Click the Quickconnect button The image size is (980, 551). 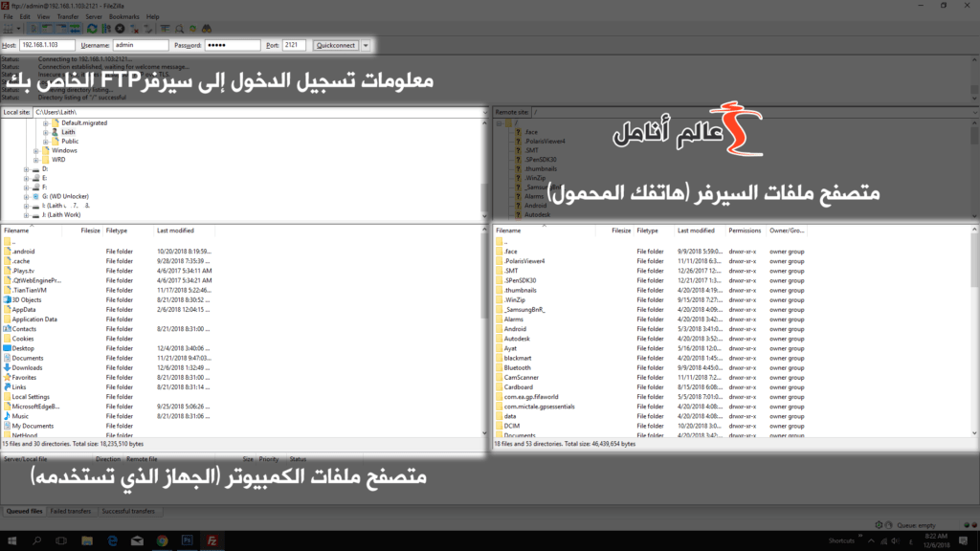point(337,44)
